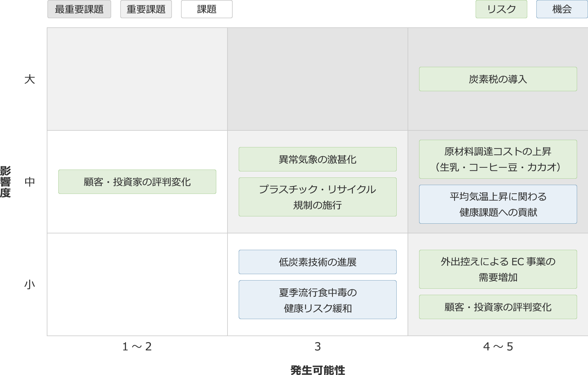This screenshot has width=588, height=375.
Task: Switch to the 発生可能性 axis label
Action: 318,370
